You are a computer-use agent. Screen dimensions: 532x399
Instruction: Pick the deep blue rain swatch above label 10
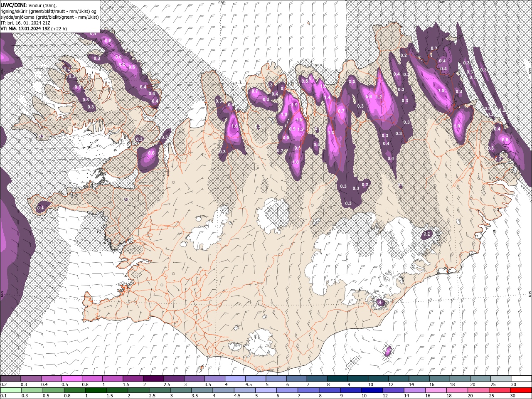point(373,390)
